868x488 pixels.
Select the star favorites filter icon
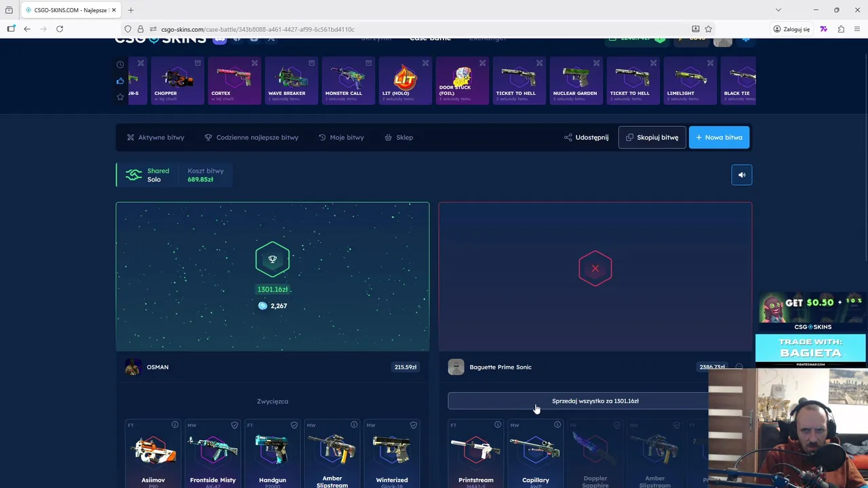(x=120, y=97)
